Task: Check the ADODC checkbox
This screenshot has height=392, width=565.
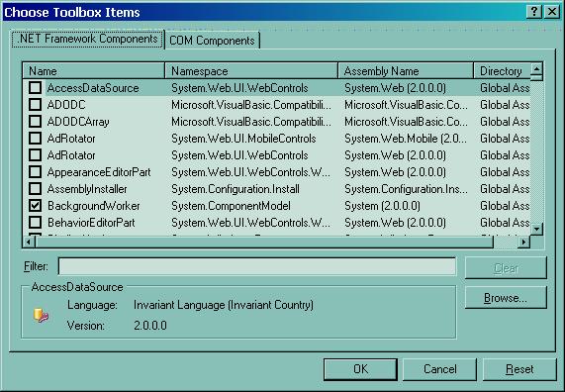Action: (35, 105)
